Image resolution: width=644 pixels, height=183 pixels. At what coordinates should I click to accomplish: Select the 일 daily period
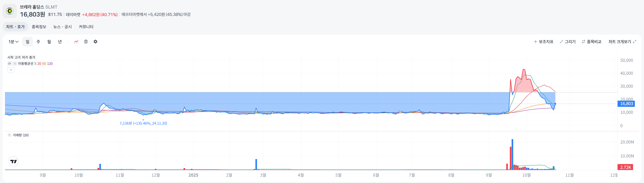coord(27,41)
